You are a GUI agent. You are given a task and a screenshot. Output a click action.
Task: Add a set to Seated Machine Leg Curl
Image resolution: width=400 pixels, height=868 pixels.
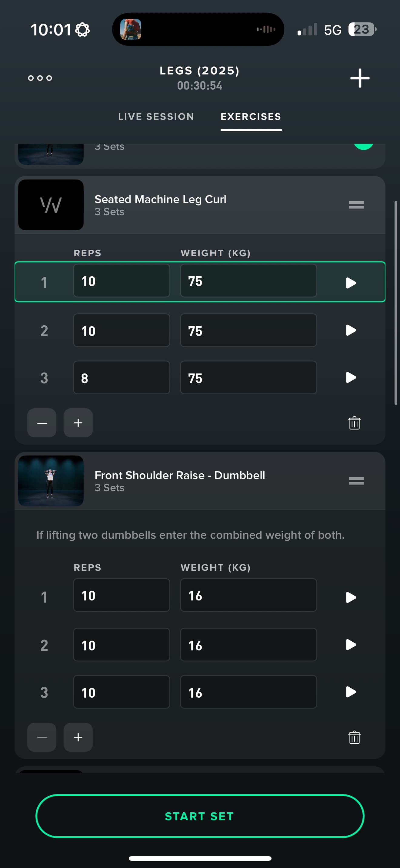pos(78,422)
